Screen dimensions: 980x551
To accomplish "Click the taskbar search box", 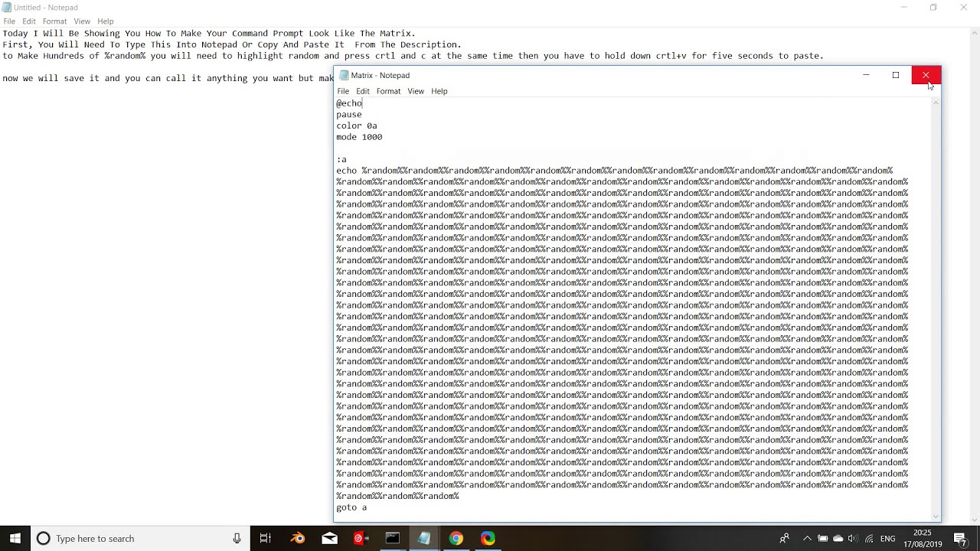I will coord(140,538).
